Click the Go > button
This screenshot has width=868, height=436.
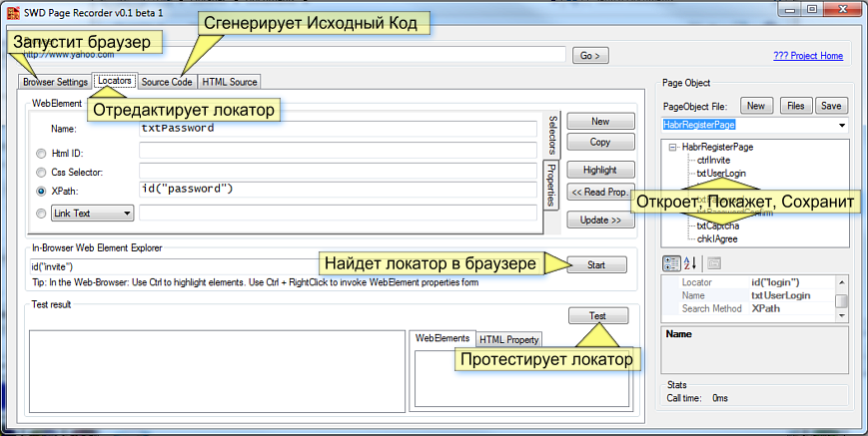pos(590,55)
